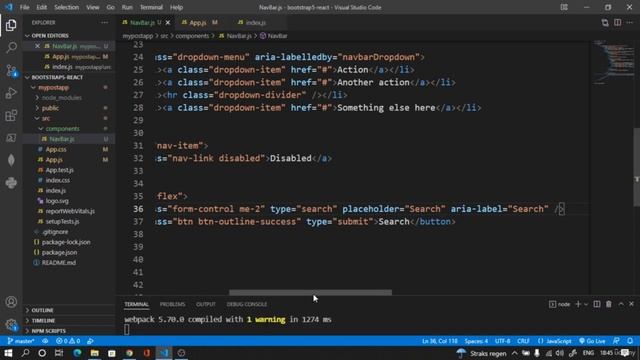This screenshot has width=640, height=360.
Task: Click the src breadcrumb segment
Action: coord(164,36)
